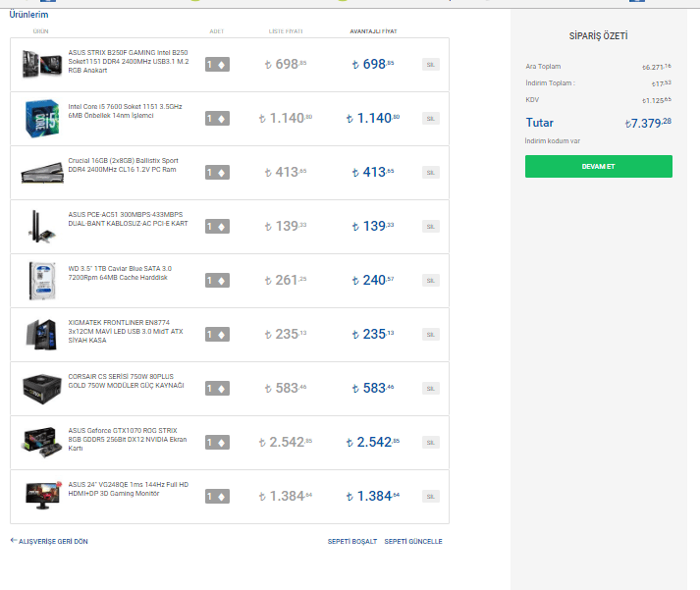Click the Tutar total amount 7.379,28
Screen dimensions: 700x590
click(x=648, y=123)
